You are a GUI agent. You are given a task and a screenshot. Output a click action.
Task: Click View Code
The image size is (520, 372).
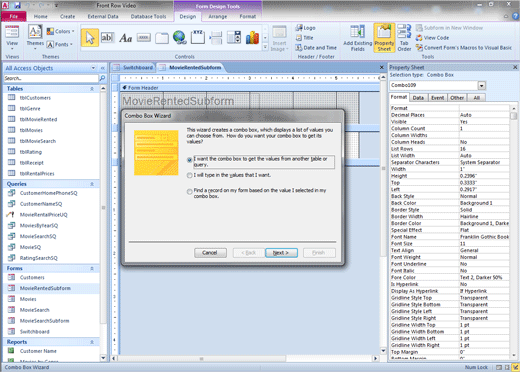tap(432, 38)
